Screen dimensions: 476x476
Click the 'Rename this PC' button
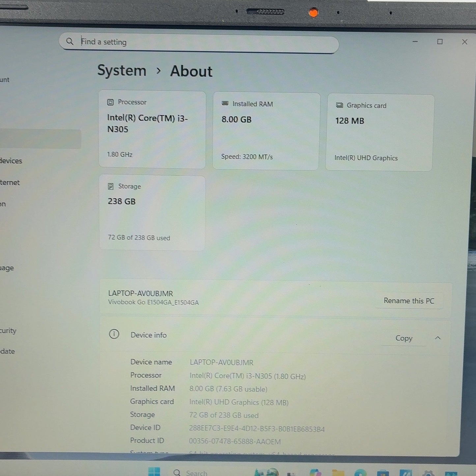coord(409,301)
